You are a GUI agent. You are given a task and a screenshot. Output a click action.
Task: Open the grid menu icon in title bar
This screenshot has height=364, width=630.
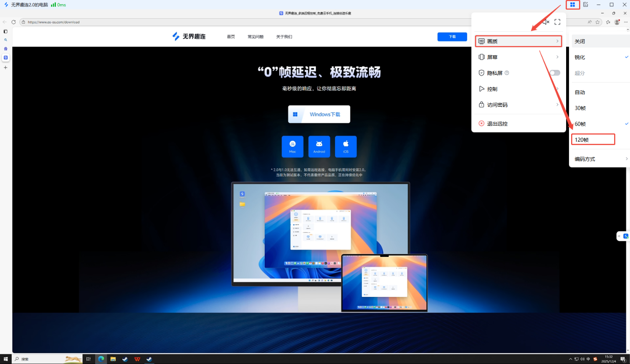click(572, 5)
